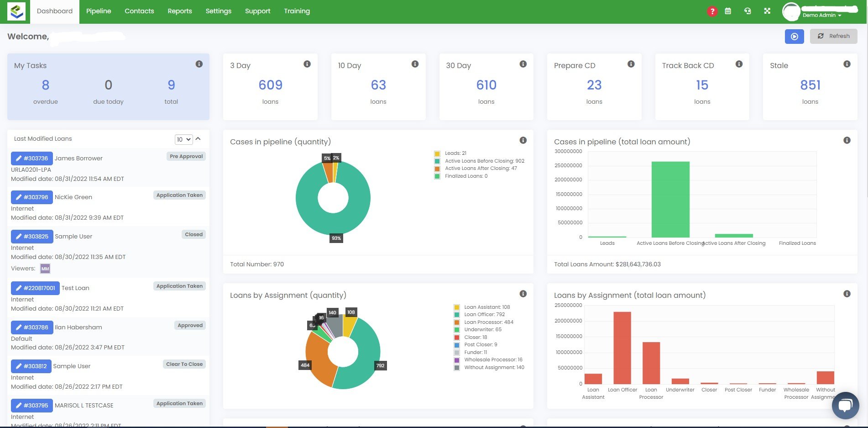The height and width of the screenshot is (428, 868).
Task: Go to the Pipeline tab
Action: coord(99,11)
